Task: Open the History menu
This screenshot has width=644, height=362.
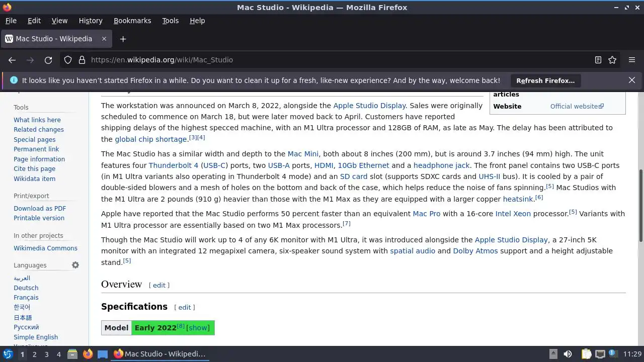Action: (91, 21)
